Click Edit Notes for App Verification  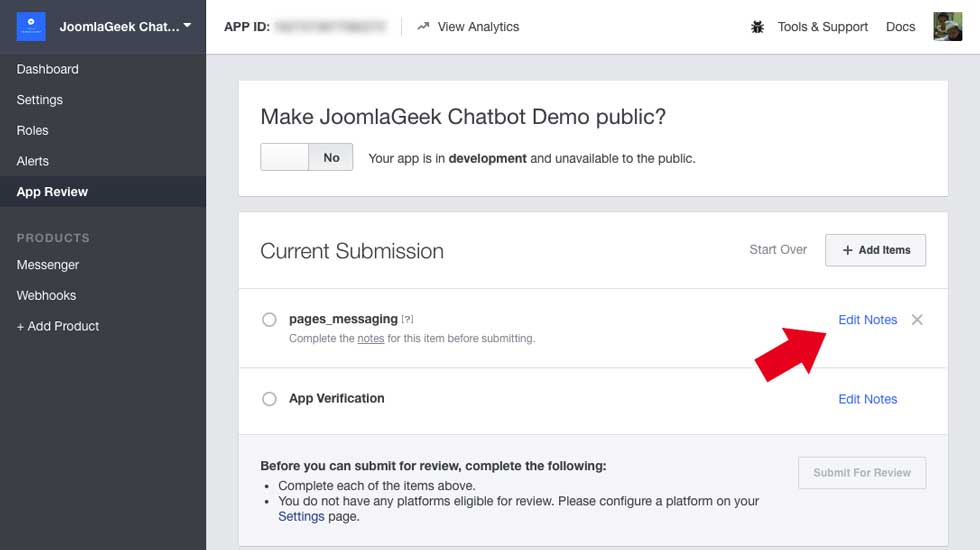(x=868, y=399)
